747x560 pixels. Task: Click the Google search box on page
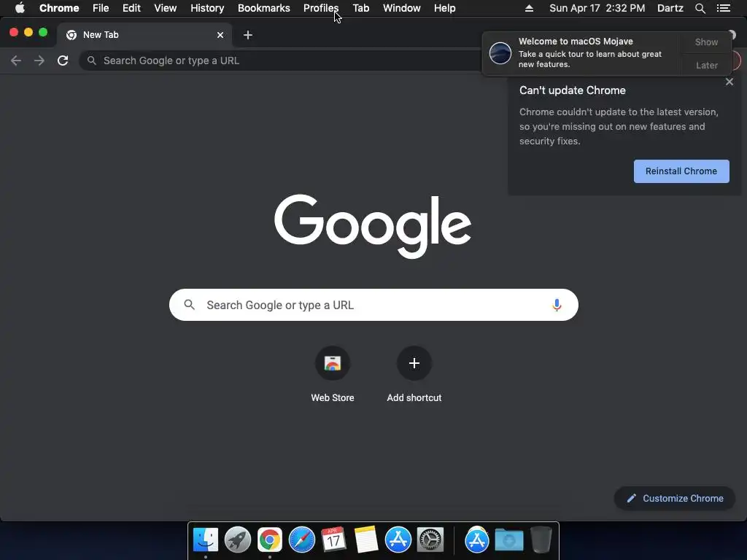coord(373,305)
